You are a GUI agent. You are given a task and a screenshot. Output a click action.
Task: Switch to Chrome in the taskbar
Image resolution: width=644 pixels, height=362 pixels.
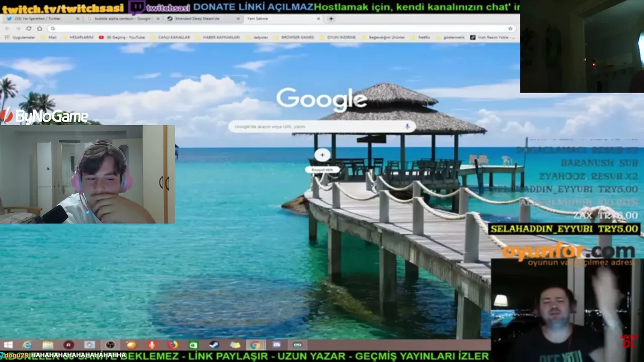click(256, 345)
